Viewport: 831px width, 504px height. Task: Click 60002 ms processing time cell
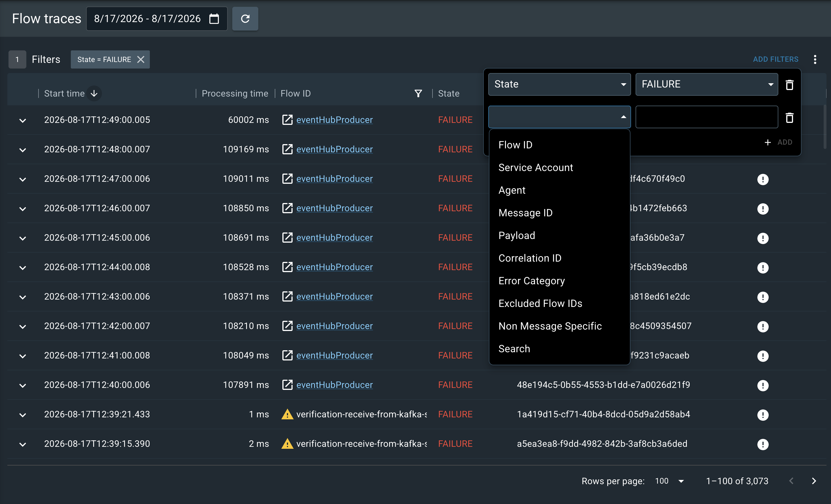249,120
